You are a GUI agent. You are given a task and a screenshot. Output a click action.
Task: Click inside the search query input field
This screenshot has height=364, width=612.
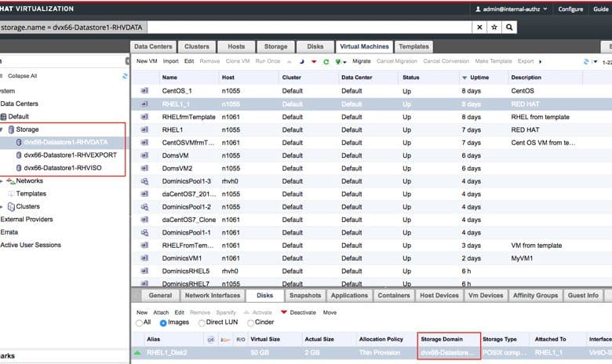coord(308,27)
